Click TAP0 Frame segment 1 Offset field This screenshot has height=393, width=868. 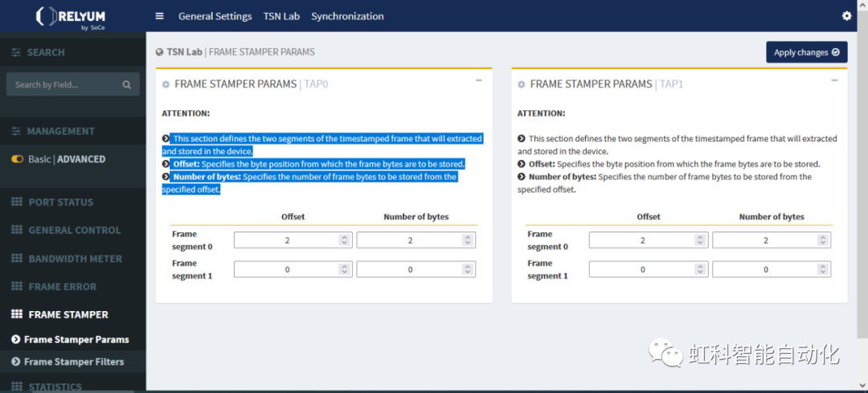293,269
